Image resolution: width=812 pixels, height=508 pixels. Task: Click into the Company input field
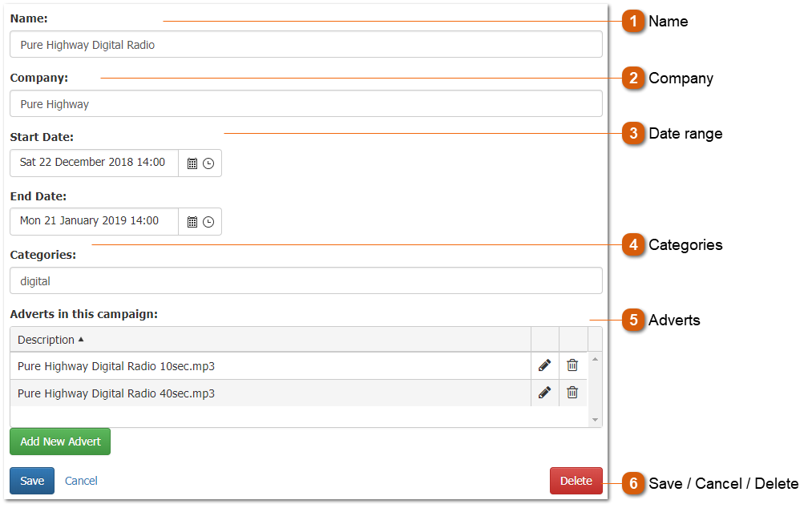click(x=305, y=104)
